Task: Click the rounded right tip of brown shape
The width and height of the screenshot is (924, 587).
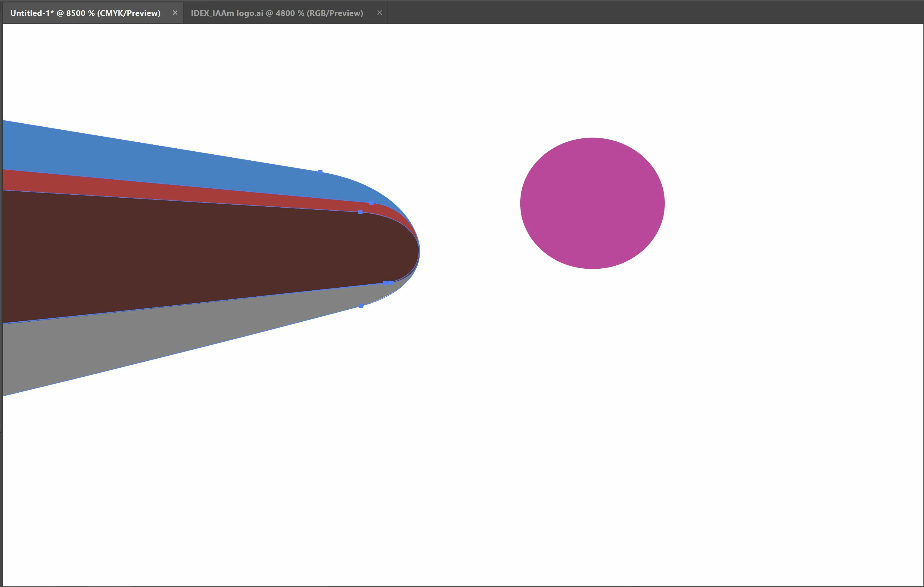Action: 414,250
